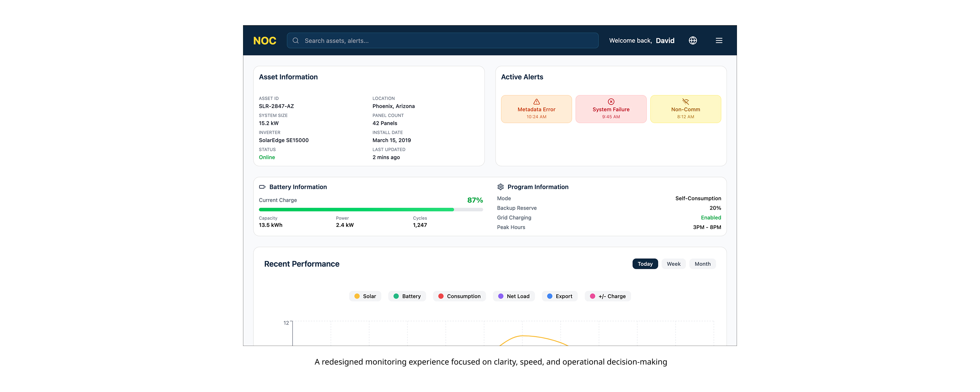The image size is (980, 392).
Task: Click the gear icon beside Program Information
Action: 500,187
